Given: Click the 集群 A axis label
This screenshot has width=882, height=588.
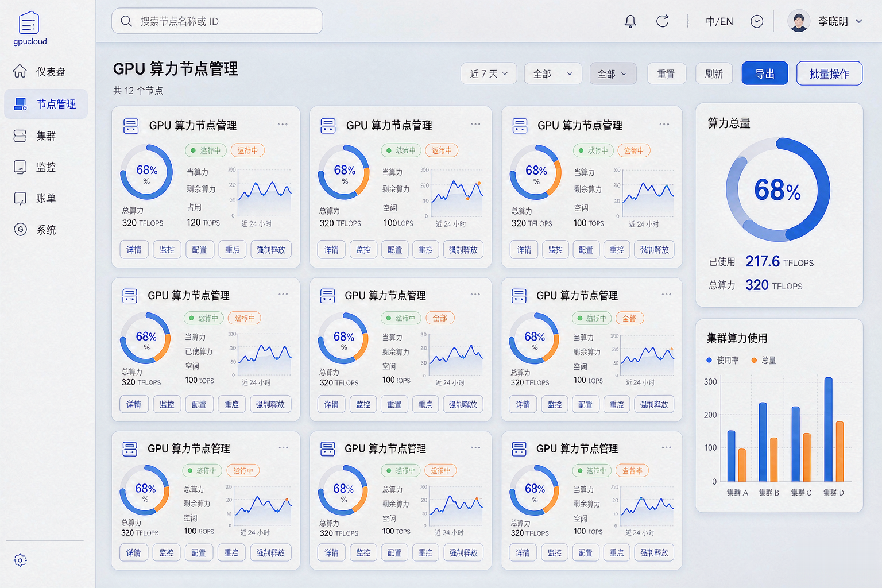Looking at the screenshot, I should click(737, 493).
